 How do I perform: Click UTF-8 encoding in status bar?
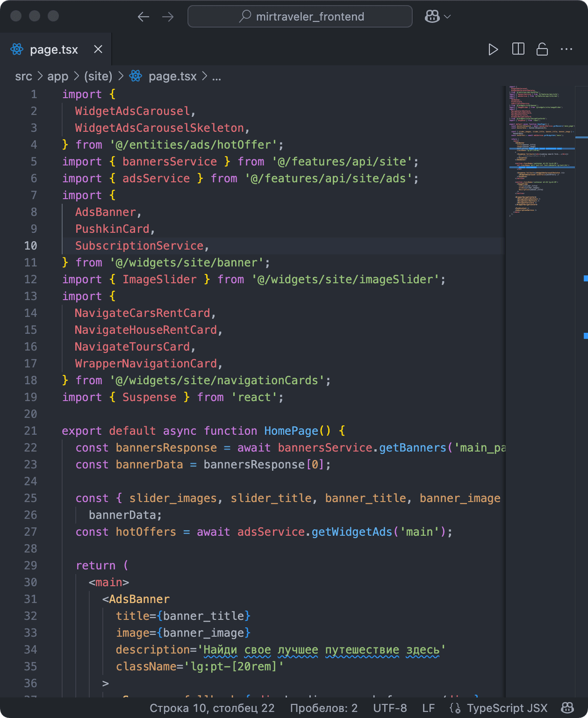click(x=390, y=708)
